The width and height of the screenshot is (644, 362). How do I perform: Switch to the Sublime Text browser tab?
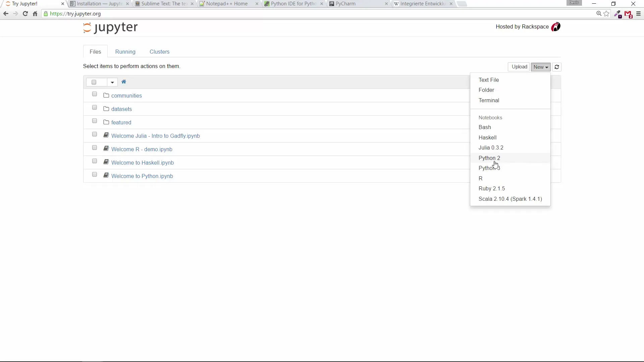pyautogui.click(x=164, y=4)
